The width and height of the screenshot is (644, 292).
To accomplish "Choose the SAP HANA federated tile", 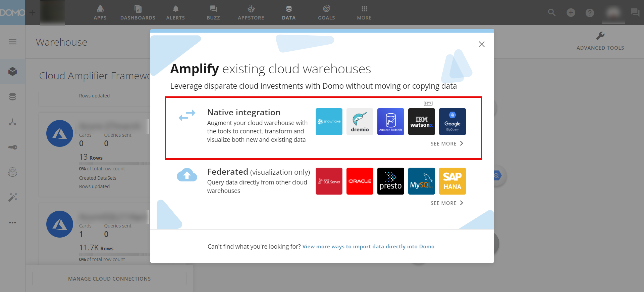I will 452,181.
